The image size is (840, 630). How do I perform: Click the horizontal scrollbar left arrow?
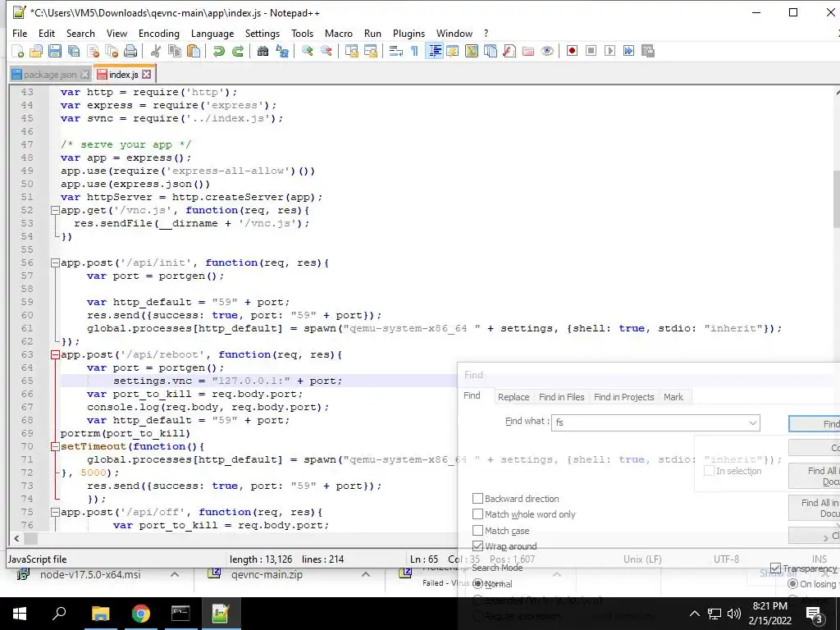pyautogui.click(x=16, y=538)
